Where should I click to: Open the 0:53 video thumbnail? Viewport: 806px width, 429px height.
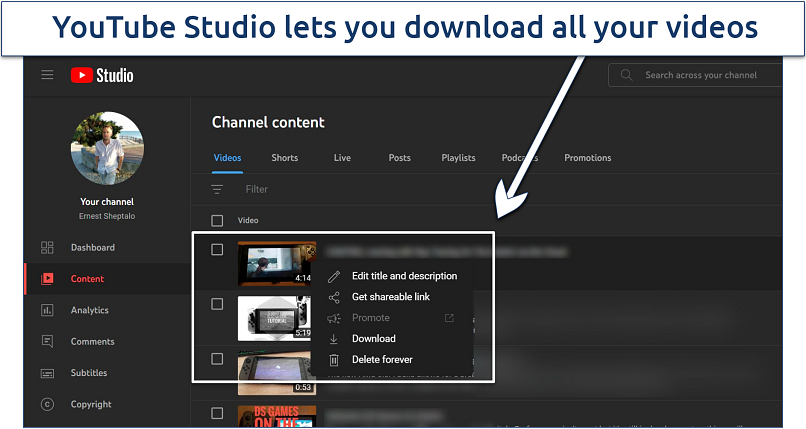(x=276, y=374)
